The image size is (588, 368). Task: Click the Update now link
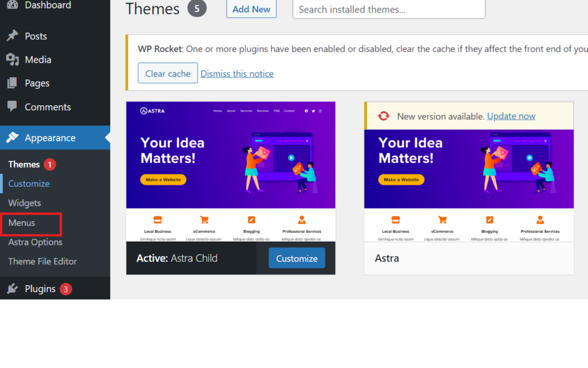[511, 116]
